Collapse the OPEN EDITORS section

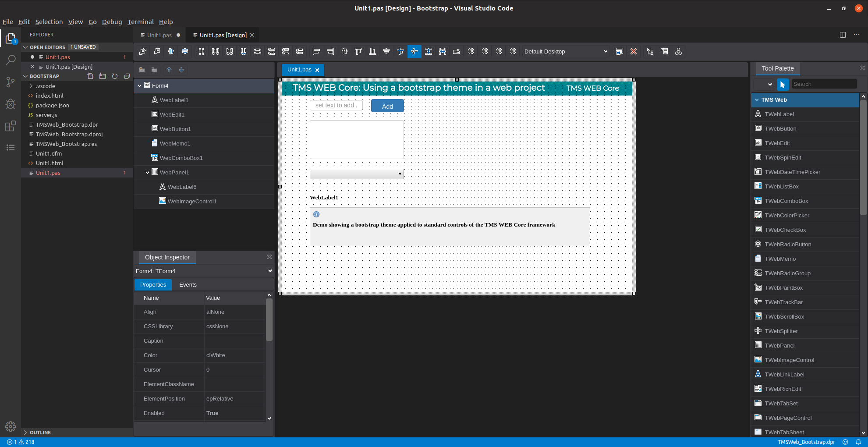point(25,47)
